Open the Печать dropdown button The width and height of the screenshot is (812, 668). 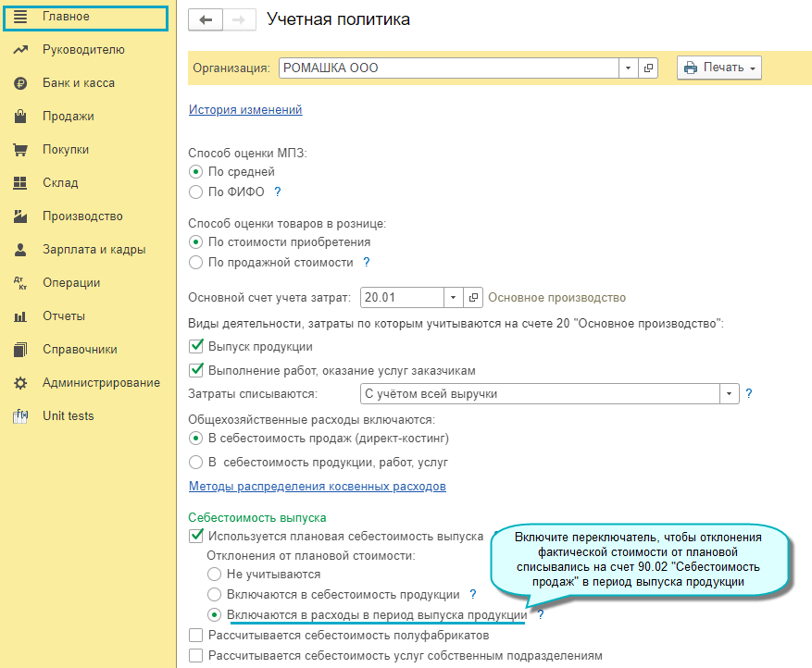click(x=719, y=68)
